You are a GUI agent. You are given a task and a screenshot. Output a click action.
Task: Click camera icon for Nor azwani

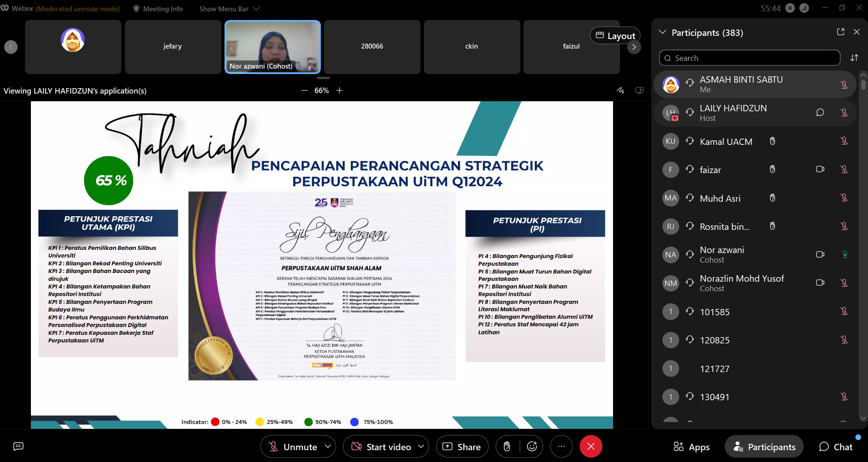click(x=820, y=254)
